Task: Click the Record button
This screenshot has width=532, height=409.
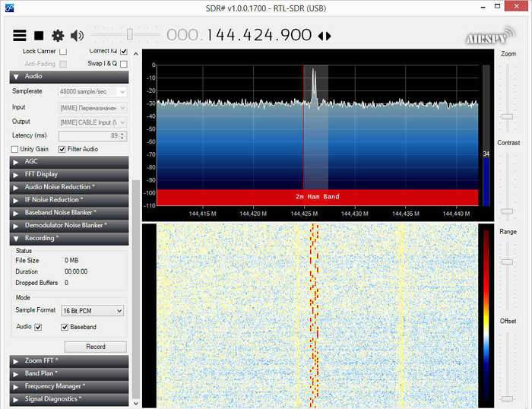Action: point(95,347)
